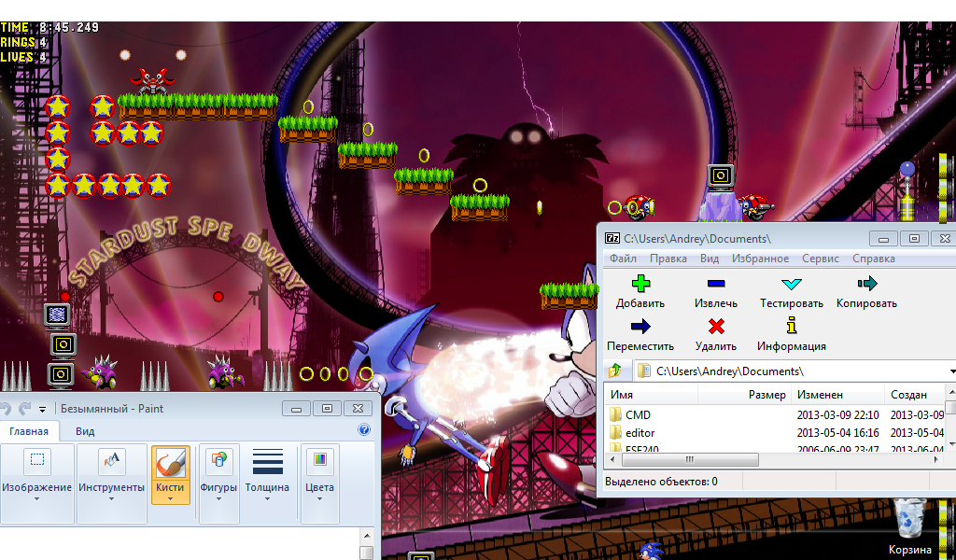Click the 7-Zip address path field
956x560 pixels.
pyautogui.click(x=795, y=371)
